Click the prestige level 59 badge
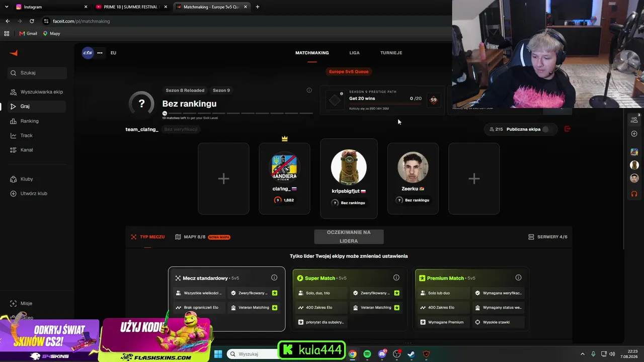Viewport: 644px width, 362px height. [x=434, y=100]
